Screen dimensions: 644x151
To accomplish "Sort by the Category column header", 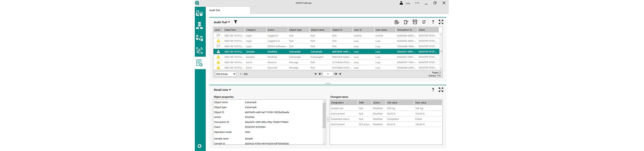I will tap(256, 30).
